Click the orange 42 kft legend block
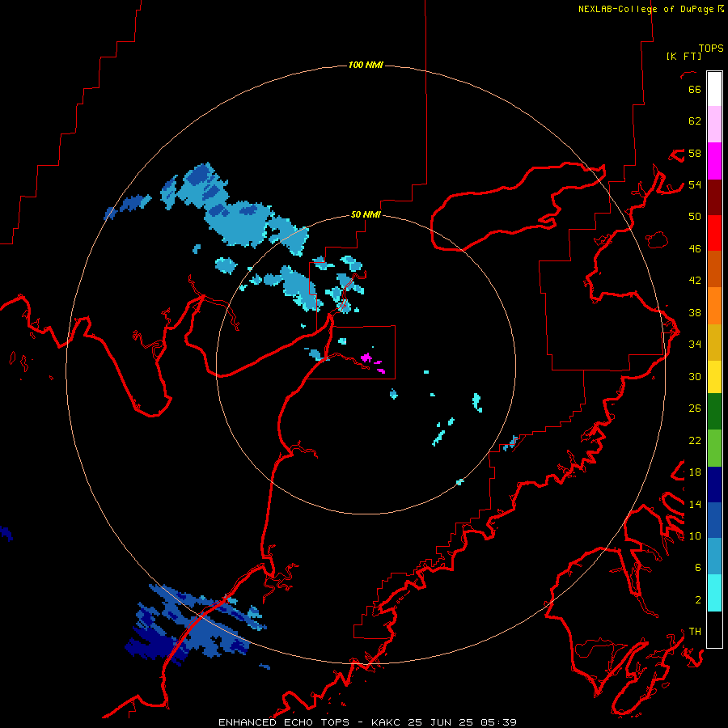Image resolution: width=728 pixels, height=728 pixels. pyautogui.click(x=714, y=306)
